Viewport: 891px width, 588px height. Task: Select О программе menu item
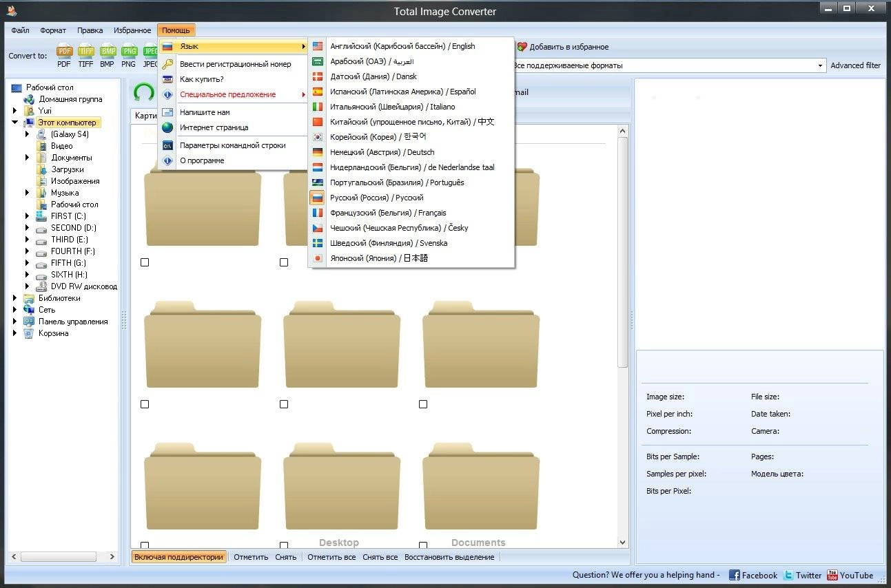click(233, 160)
